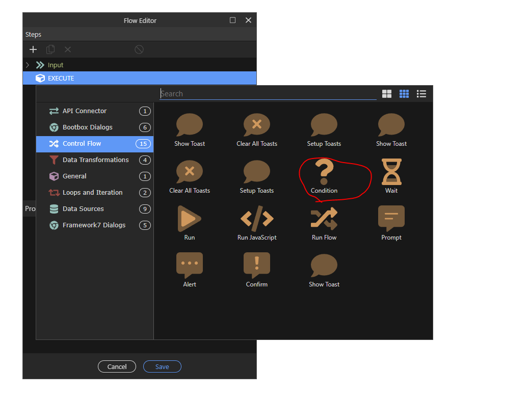This screenshot has width=528, height=420.
Task: Pick the Run JavaScript action
Action: click(x=257, y=219)
